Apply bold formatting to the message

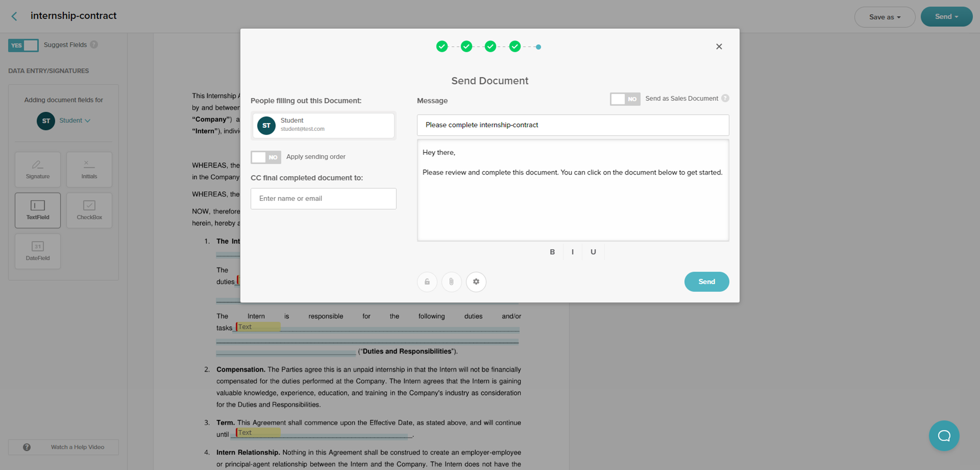(x=552, y=251)
